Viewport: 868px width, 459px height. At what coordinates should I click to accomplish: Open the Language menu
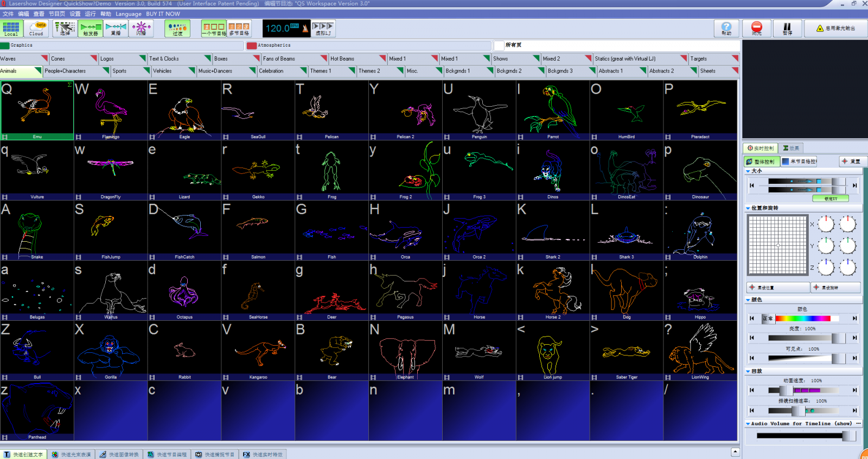pos(128,14)
